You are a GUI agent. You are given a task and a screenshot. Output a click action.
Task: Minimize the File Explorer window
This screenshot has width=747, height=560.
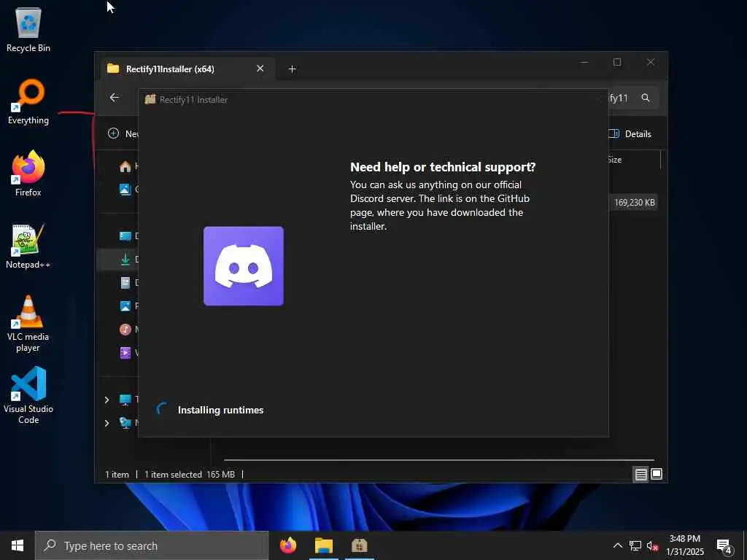[x=584, y=63]
